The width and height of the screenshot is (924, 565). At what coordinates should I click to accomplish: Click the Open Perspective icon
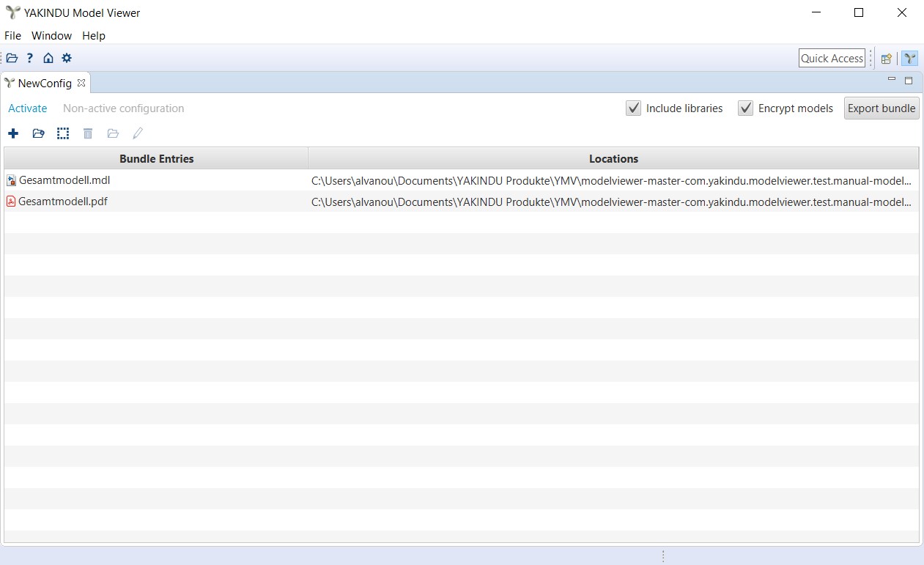[887, 59]
